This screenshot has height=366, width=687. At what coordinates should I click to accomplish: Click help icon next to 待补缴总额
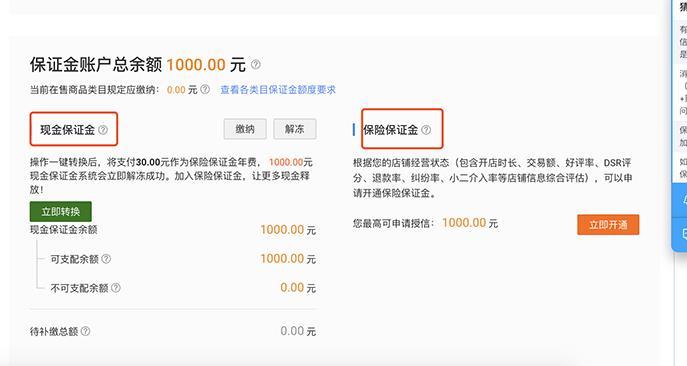(x=85, y=331)
